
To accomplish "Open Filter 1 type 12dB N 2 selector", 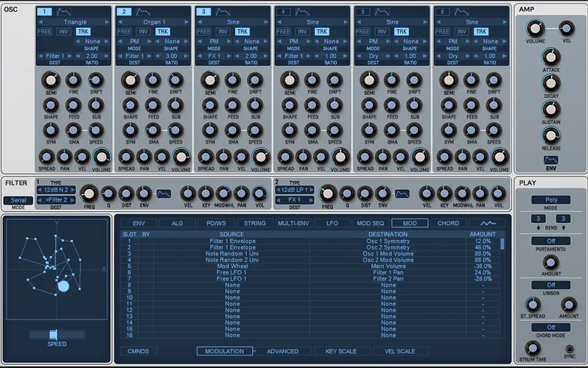I will tap(57, 190).
